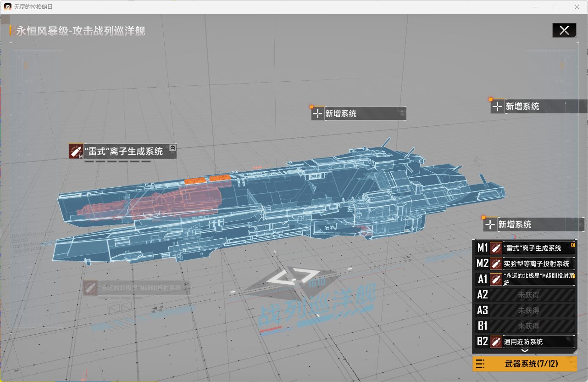Select the "永远的北极星"MARKII投射系统 A1 entry
Image resolution: width=588 pixels, height=382 pixels.
[x=537, y=279]
